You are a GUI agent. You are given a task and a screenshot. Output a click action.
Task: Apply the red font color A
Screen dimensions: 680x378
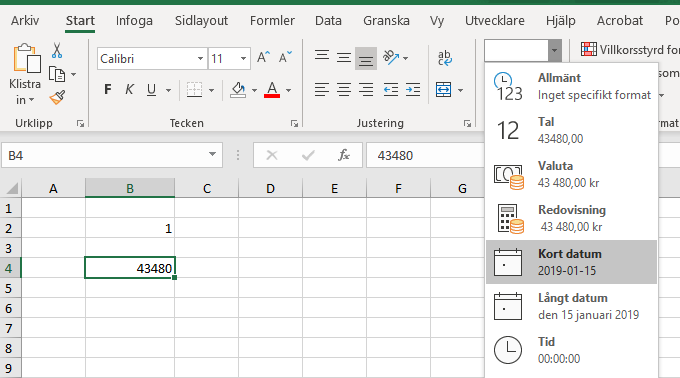pos(272,90)
